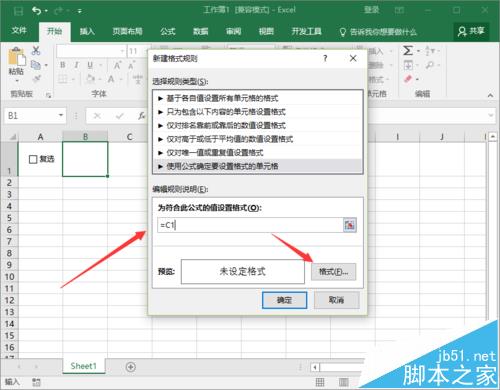Select rule type format all cells by values
This screenshot has width=500, height=390.
point(257,98)
